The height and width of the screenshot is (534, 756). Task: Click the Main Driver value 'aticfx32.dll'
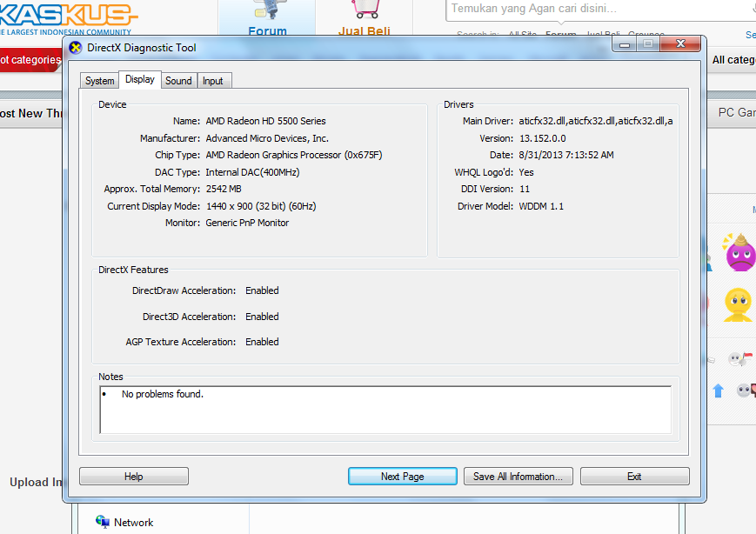pos(596,121)
